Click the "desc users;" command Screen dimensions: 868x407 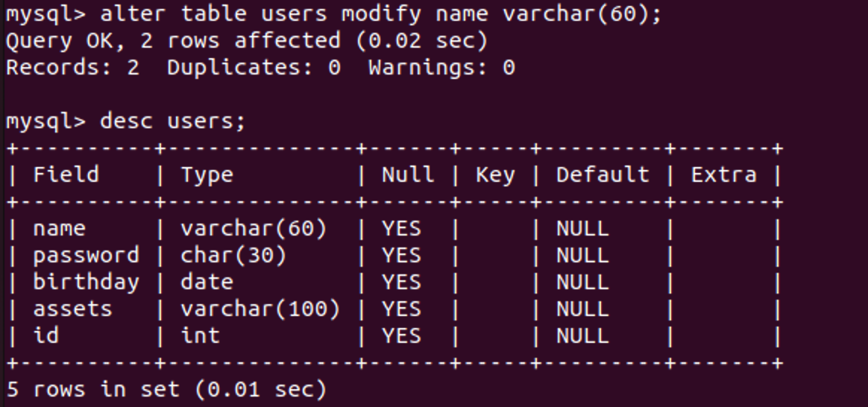(x=172, y=121)
